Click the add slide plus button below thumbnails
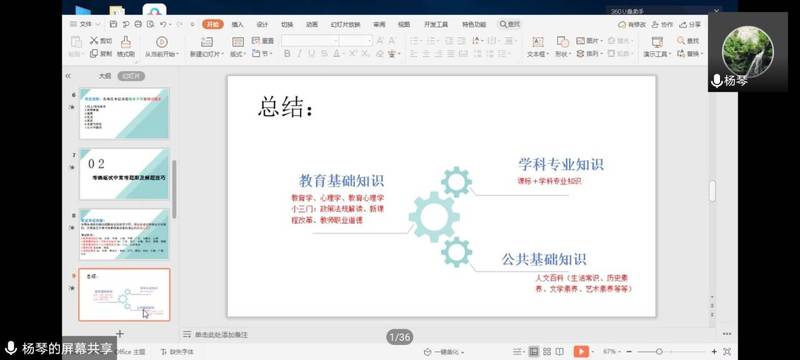 pyautogui.click(x=120, y=333)
